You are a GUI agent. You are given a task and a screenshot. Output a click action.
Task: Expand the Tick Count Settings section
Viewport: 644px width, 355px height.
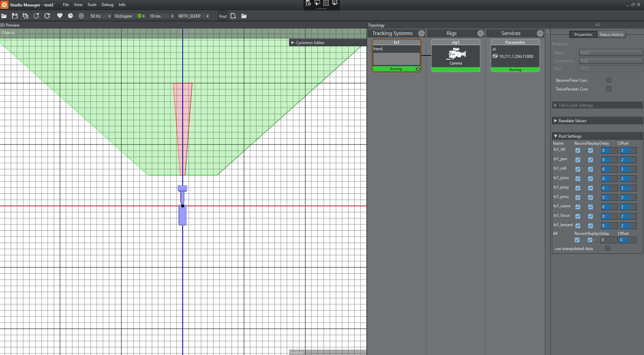575,105
